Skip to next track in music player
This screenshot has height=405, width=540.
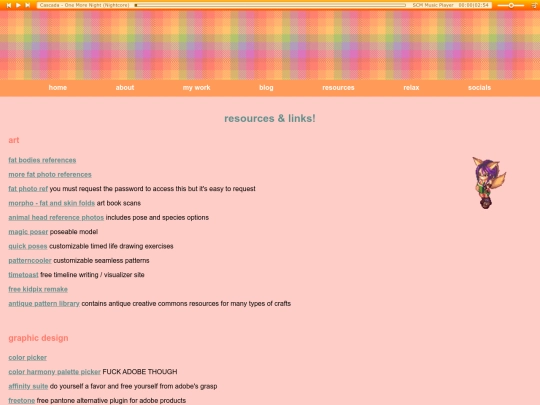[x=28, y=5]
